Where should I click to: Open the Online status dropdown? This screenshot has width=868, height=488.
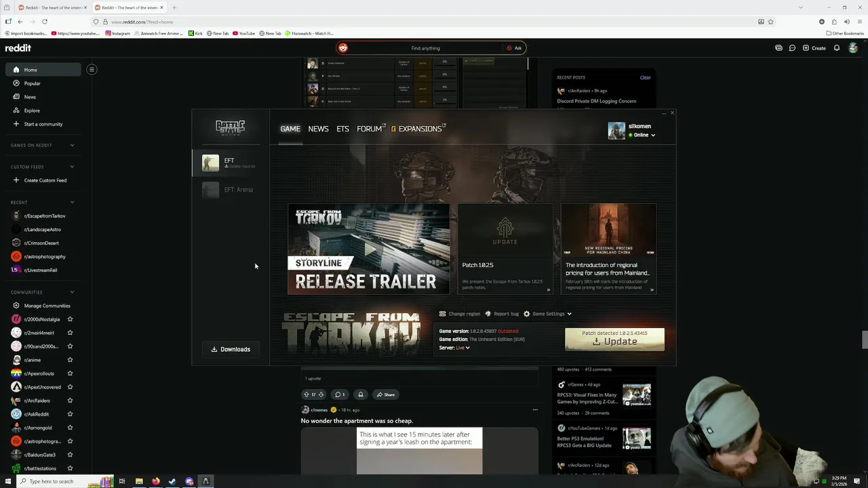(642, 135)
